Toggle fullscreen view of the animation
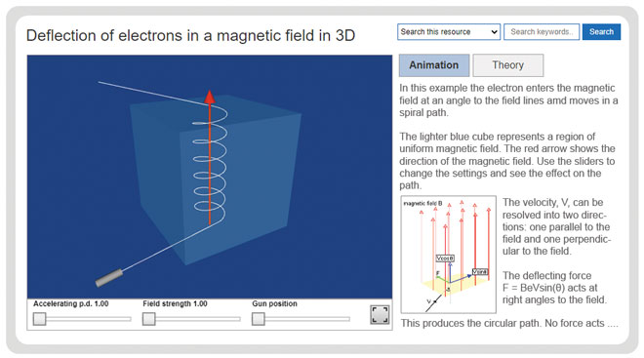Image resolution: width=644 pixels, height=358 pixels. pyautogui.click(x=380, y=314)
